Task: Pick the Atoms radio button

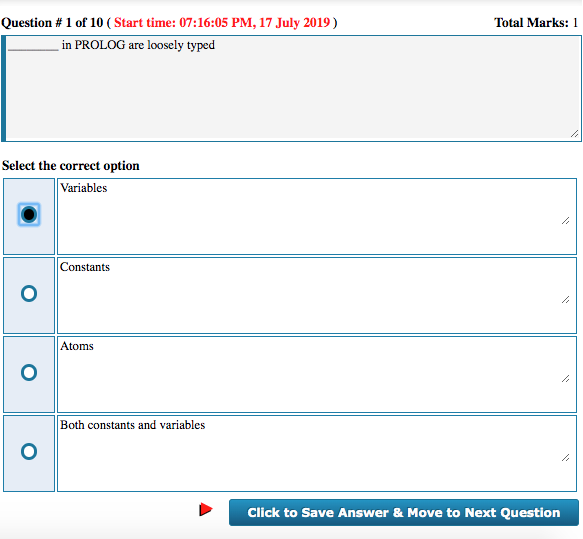Action: click(29, 372)
